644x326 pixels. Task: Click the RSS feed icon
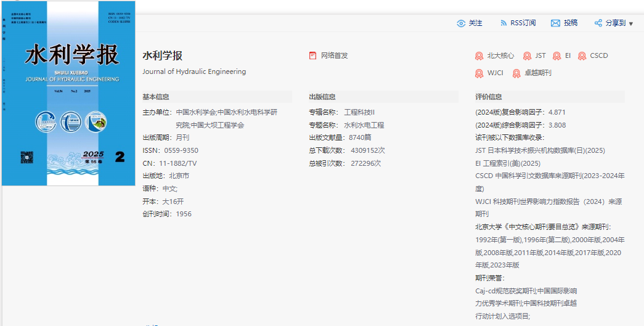[x=503, y=23]
